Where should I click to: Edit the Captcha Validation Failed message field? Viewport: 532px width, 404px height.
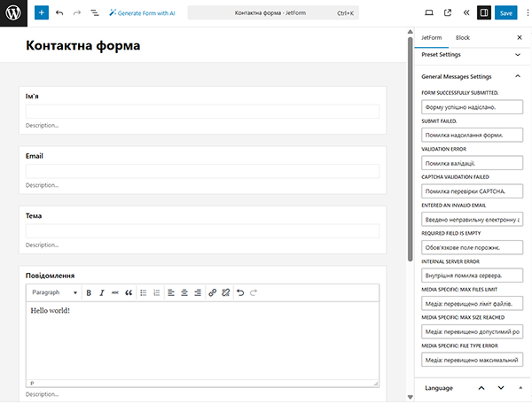[x=472, y=191]
